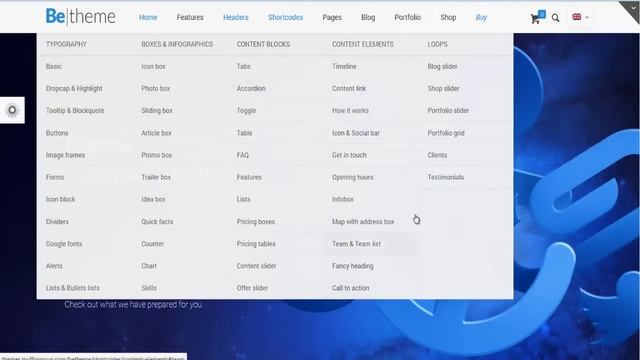Open Icon box shortcode
Viewport: 640px width, 360px height.
pos(153,67)
